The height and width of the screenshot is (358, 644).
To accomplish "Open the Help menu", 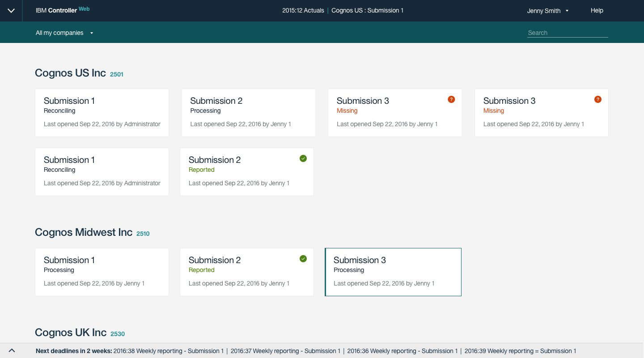I will click(x=597, y=10).
